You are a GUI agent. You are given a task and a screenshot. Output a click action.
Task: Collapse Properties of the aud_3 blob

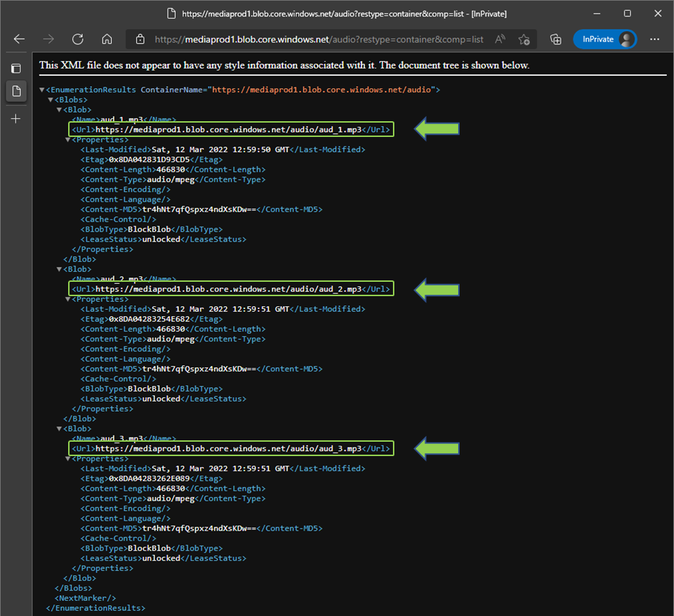coord(67,459)
